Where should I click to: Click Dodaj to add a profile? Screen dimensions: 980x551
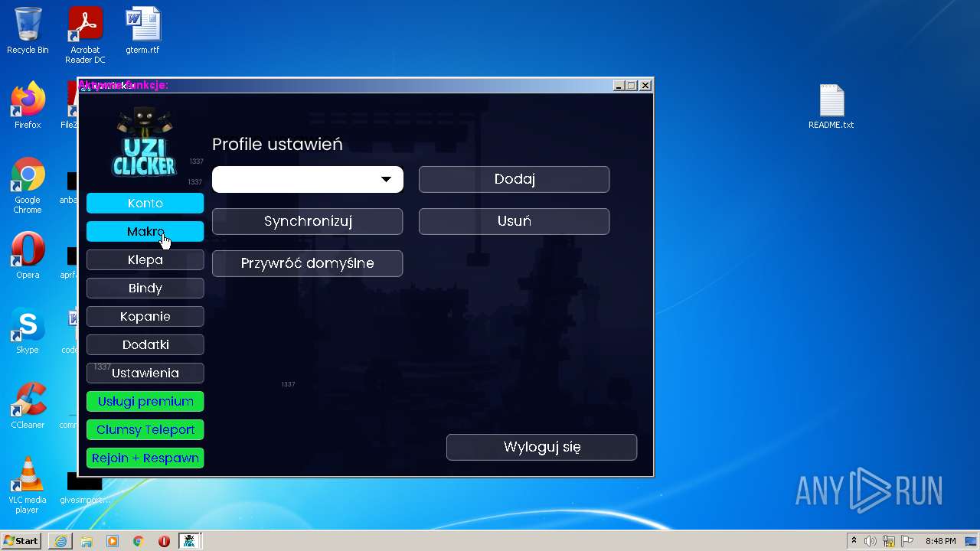514,179
